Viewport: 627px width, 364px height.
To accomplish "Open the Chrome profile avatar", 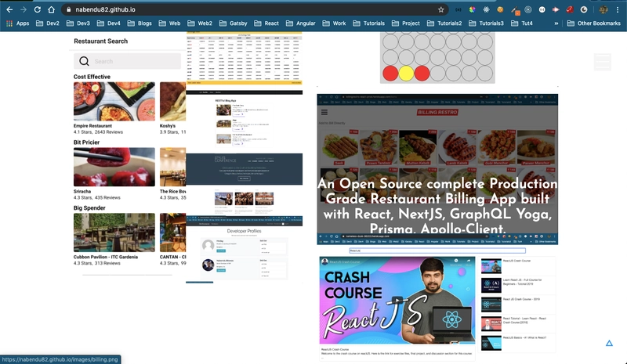I will [603, 9].
